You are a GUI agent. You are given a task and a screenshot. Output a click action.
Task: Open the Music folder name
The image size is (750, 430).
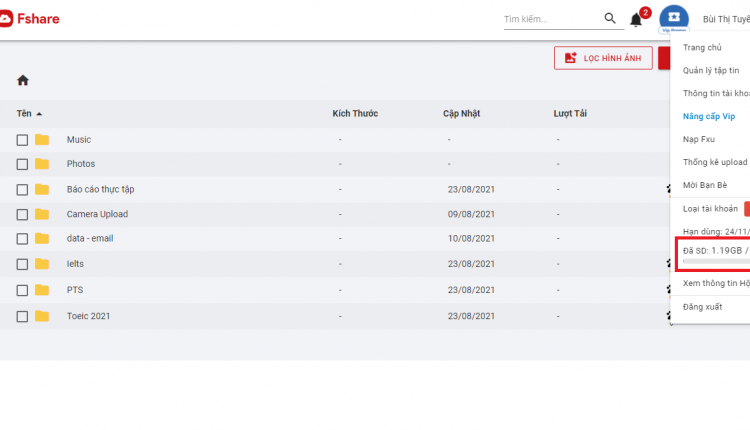(79, 140)
